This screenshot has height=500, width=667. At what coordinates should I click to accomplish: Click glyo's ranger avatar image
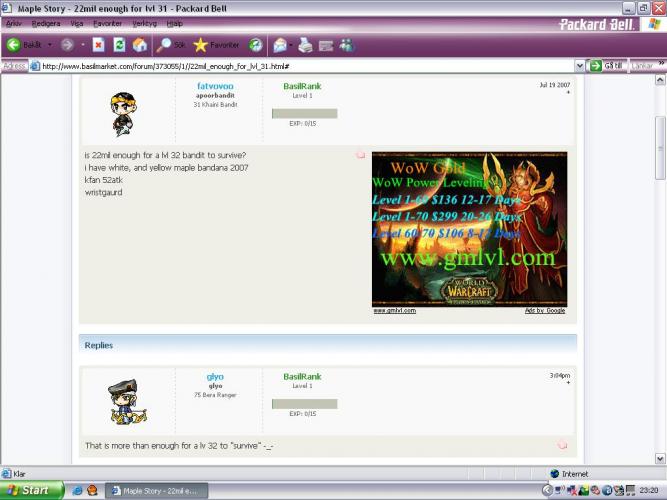point(127,402)
